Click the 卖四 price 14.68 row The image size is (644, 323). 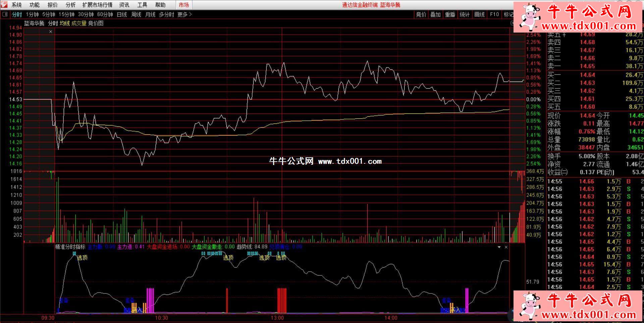click(595, 42)
